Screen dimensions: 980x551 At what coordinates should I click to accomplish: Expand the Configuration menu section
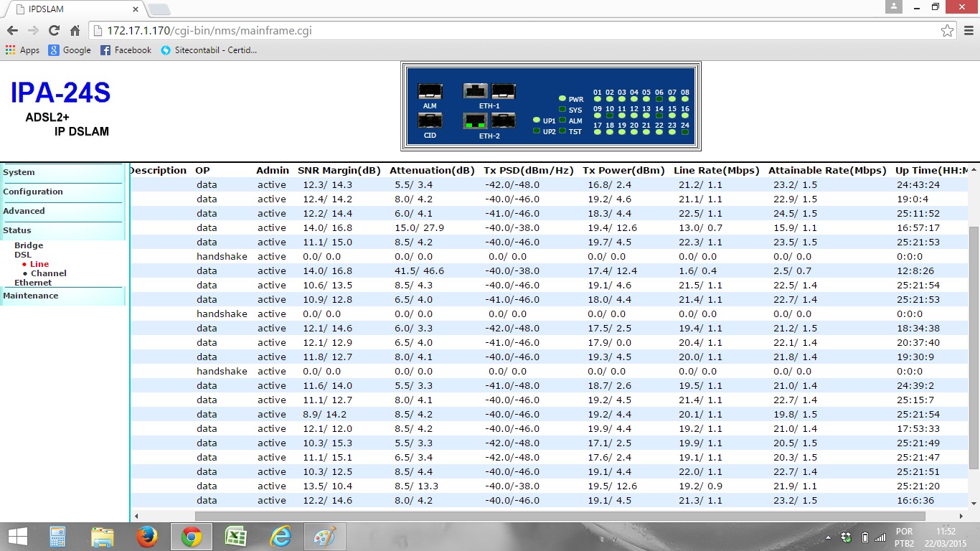[63, 192]
